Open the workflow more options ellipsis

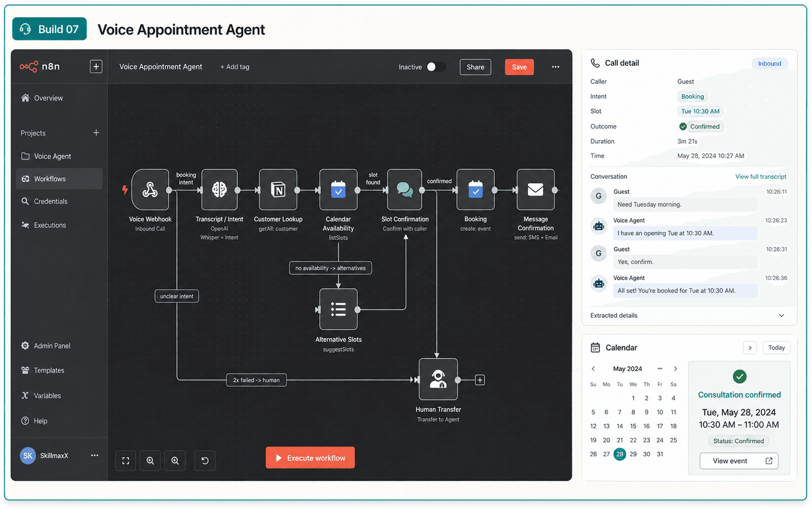click(x=556, y=67)
